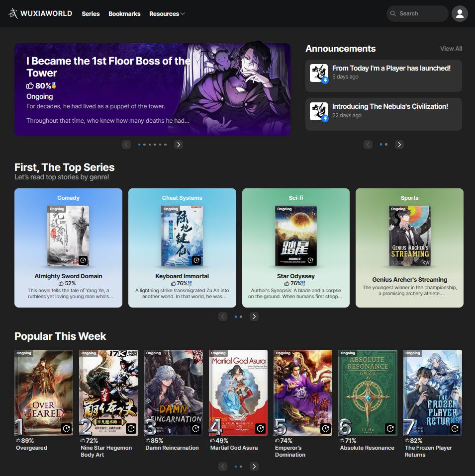
Task: Click 'Nine Star Hegemon Body Art' title
Action: pos(106,451)
